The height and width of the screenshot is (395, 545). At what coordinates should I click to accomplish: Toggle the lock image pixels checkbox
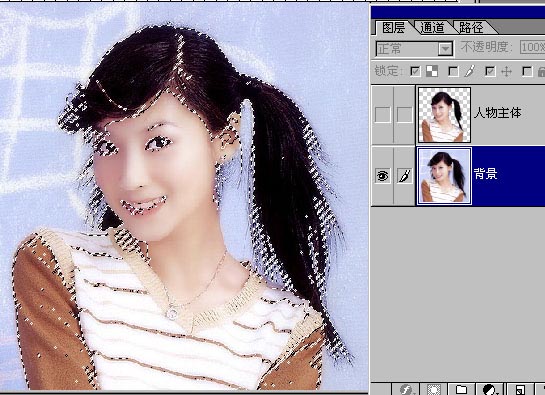coord(453,72)
